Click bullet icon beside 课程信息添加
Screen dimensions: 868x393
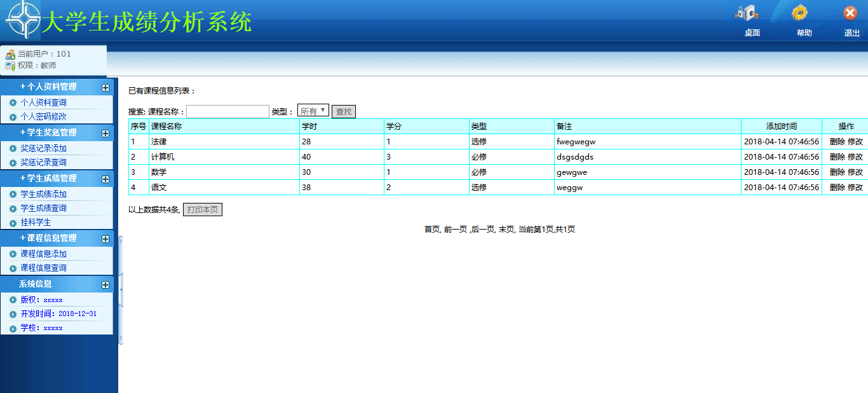click(13, 254)
